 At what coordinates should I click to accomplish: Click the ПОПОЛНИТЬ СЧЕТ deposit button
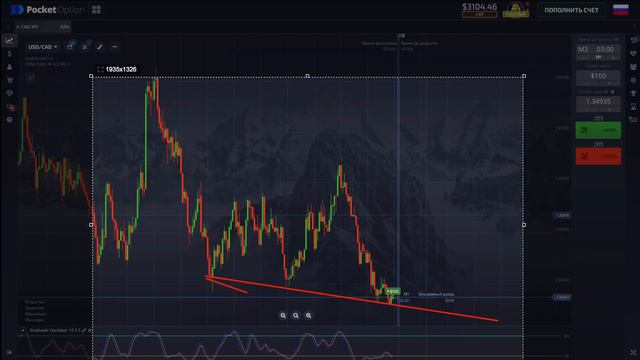coord(571,10)
